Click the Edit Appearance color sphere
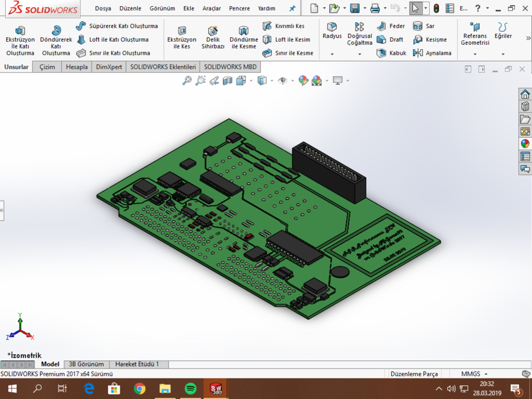Screen dimensions: 532x399 click(x=301, y=81)
